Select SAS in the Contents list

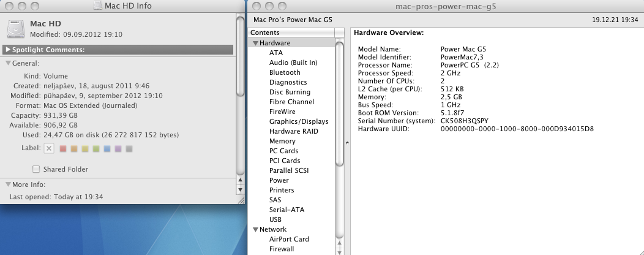pyautogui.click(x=275, y=200)
